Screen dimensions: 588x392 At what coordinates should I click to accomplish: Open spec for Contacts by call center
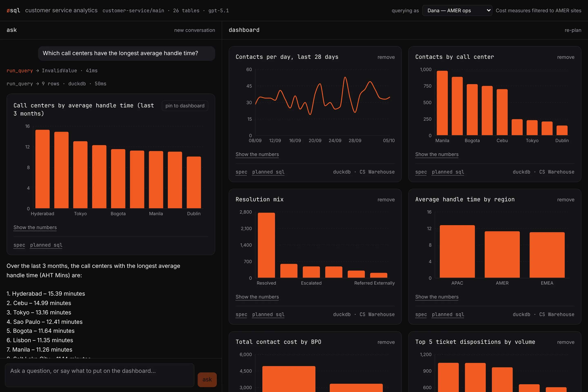tap(421, 172)
